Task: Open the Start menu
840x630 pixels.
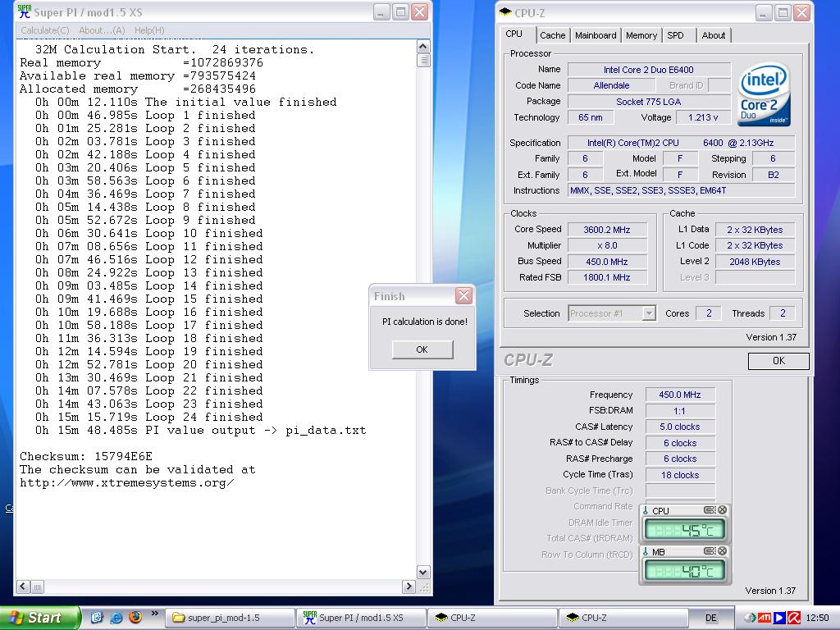Action: [39, 618]
